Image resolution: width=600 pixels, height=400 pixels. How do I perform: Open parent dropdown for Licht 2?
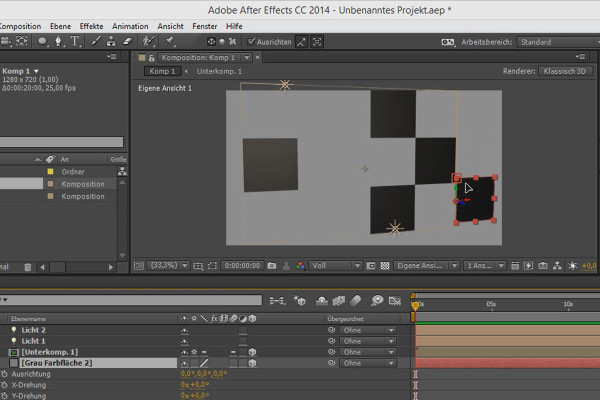[x=367, y=330]
